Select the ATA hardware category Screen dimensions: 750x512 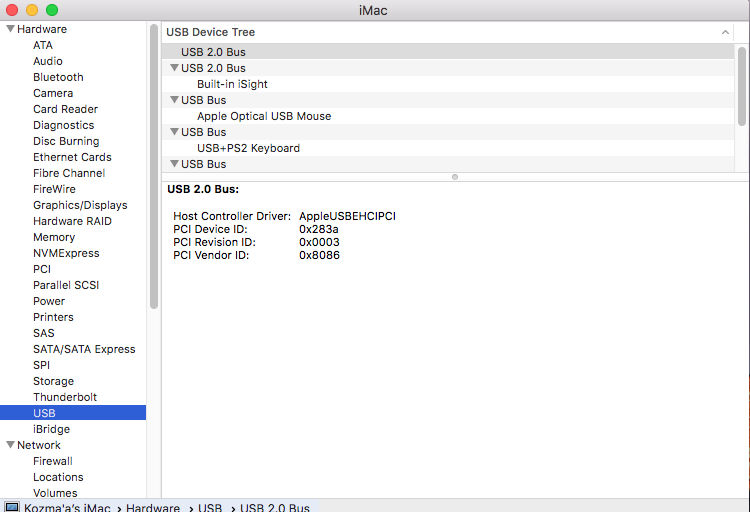point(43,45)
